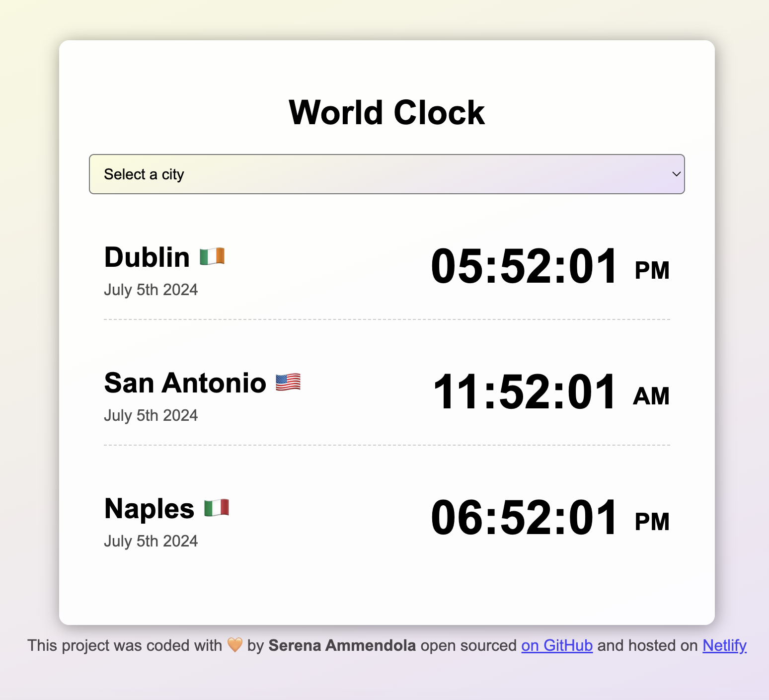Click the Italy flag next to Naples
This screenshot has height=700, width=769.
[217, 508]
